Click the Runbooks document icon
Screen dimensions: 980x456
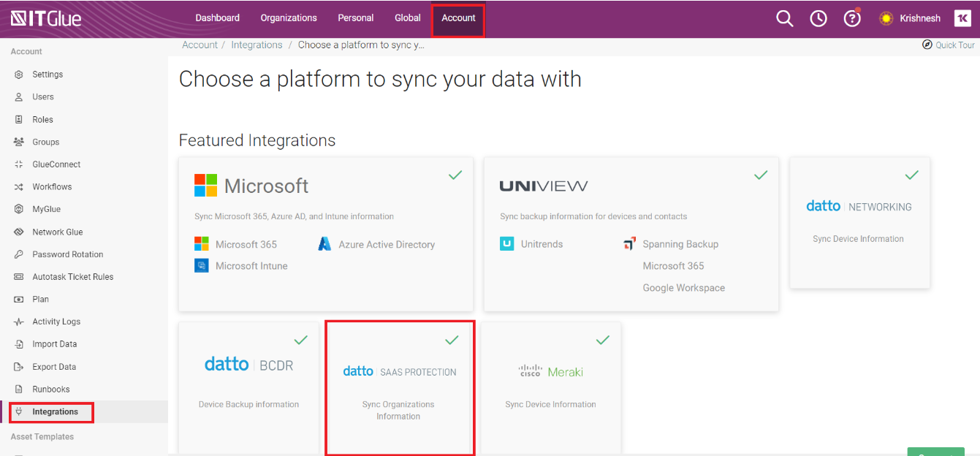point(19,389)
